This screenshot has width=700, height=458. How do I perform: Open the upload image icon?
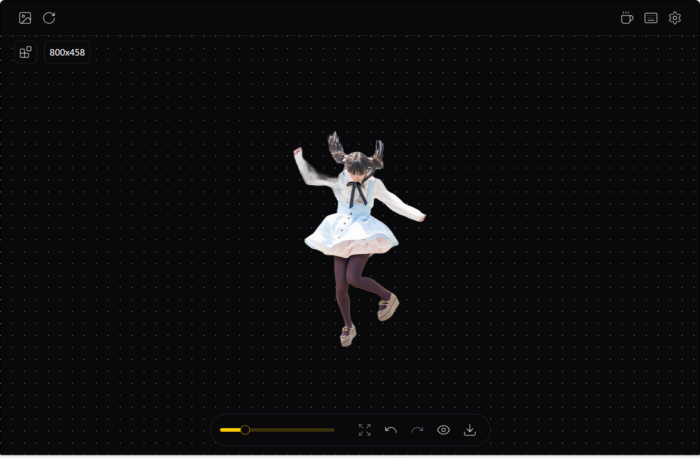coord(25,18)
